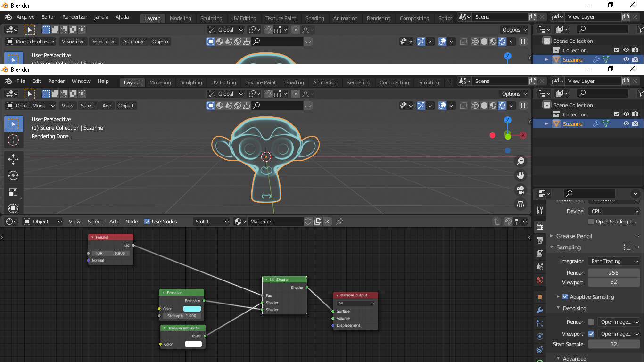Open the Object Mode dropdown in front window
This screenshot has height=362, width=644.
[x=30, y=106]
